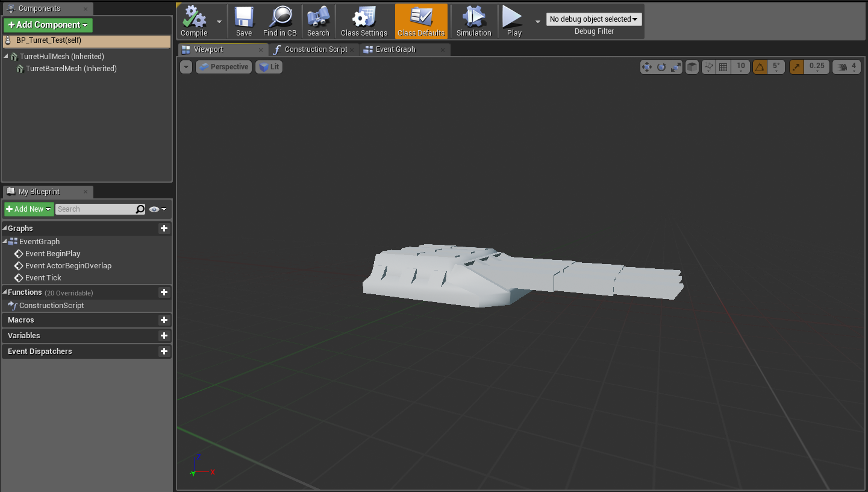Expand the Macros section
868x492 pixels.
[x=21, y=320]
